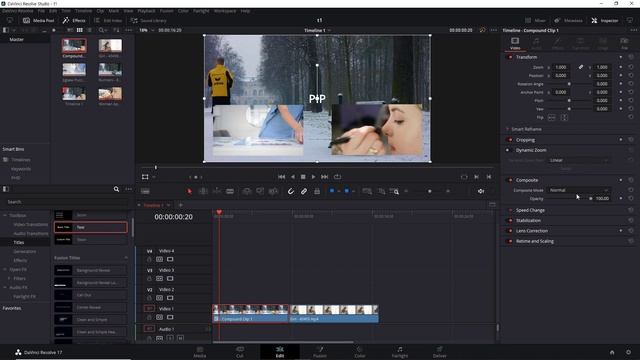Click the Overwrite Clip icon

[x=260, y=191]
